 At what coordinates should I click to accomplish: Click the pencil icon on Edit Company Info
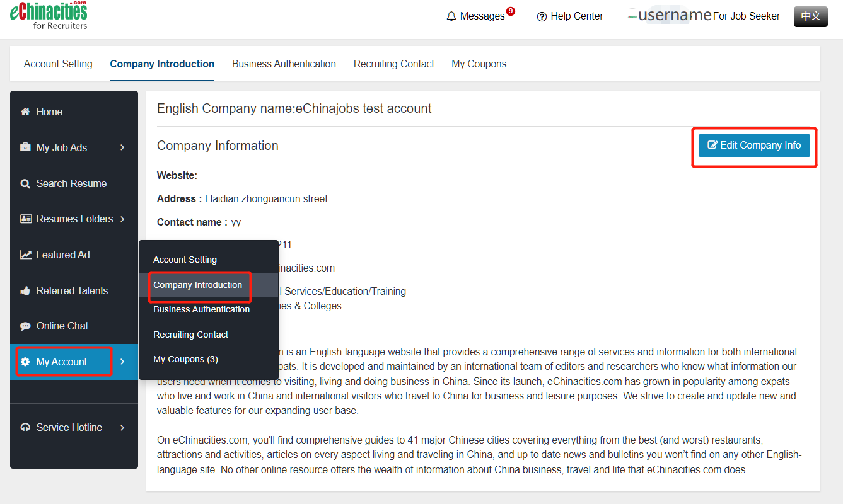pyautogui.click(x=712, y=145)
